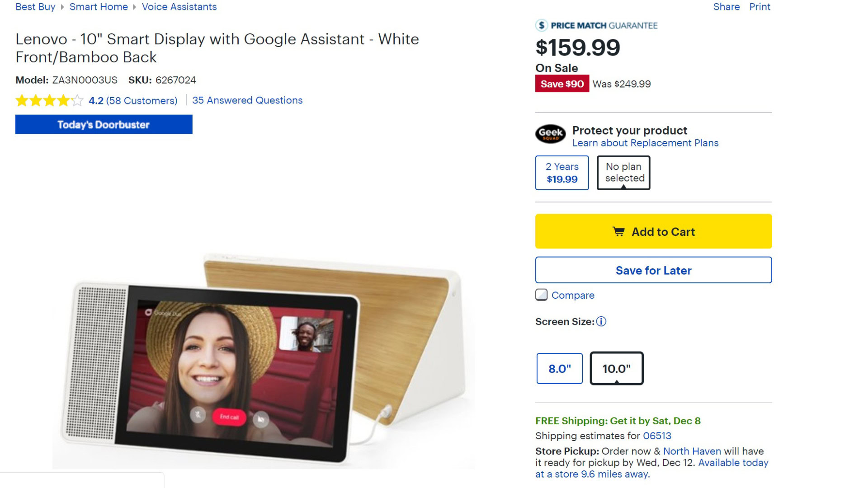Change shipping ZIP code 06513

657,436
